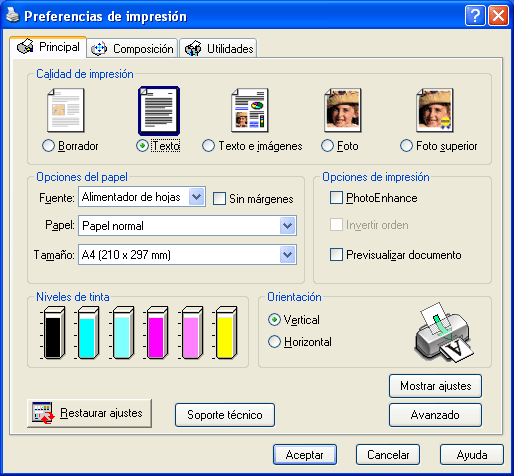Viewport: 514px width, 476px height.
Task: Click the help question mark icon
Action: (x=475, y=16)
